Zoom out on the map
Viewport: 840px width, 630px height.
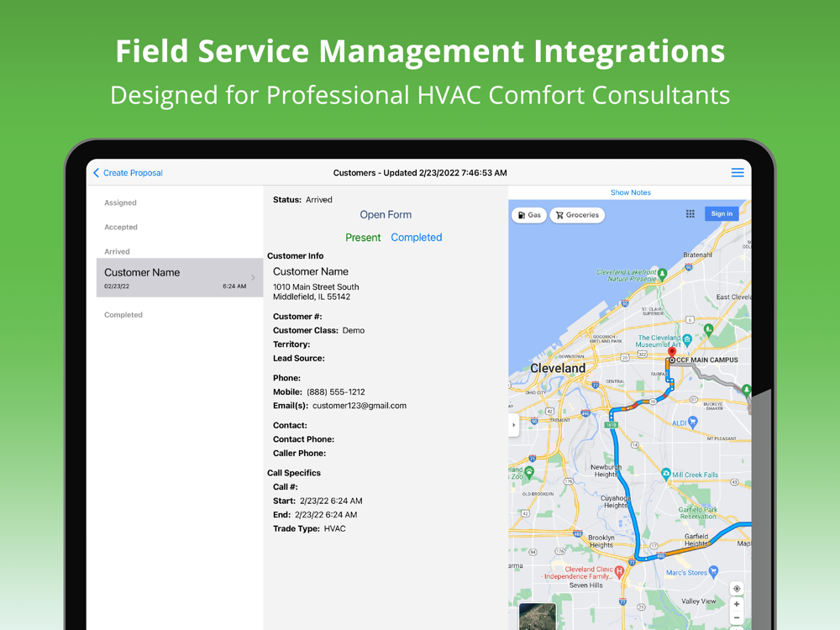(737, 617)
